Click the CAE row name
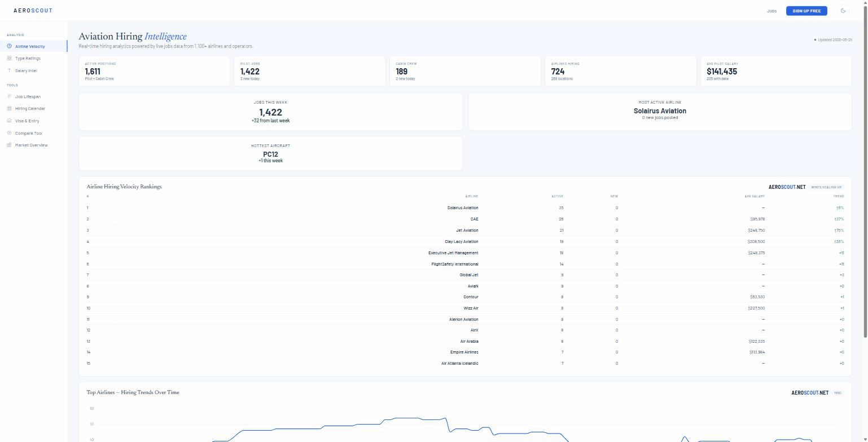The image size is (868, 442). pyautogui.click(x=474, y=219)
